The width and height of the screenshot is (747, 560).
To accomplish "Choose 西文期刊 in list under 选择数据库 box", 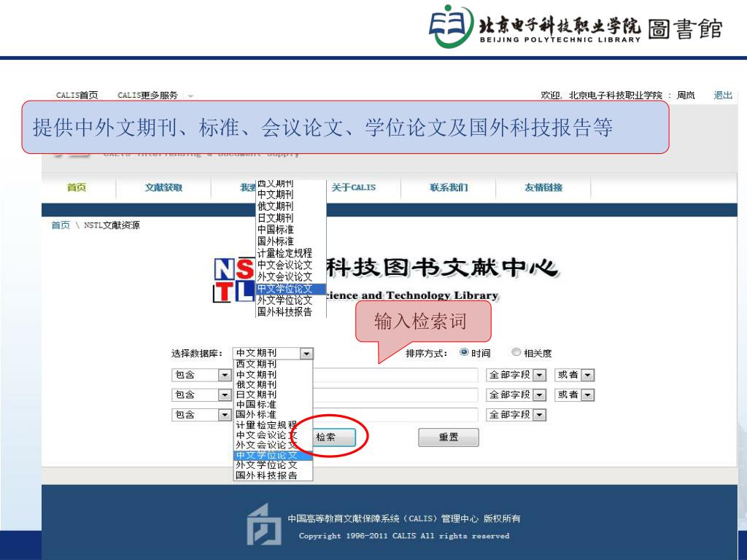I will click(x=273, y=365).
